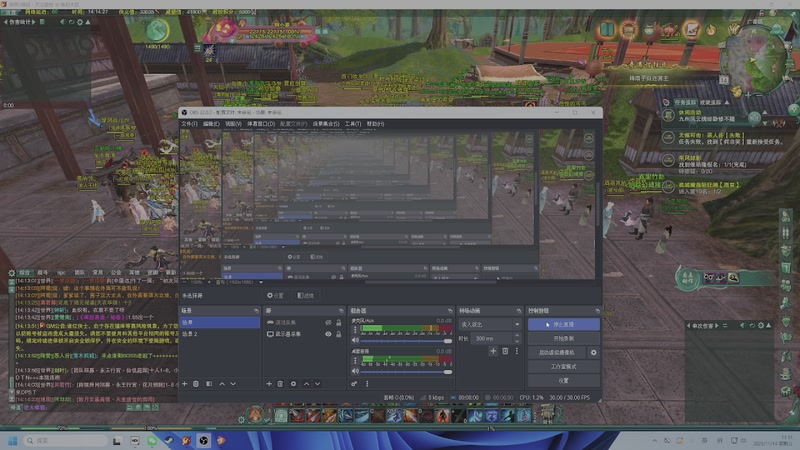This screenshot has width=800, height=450.
Task: Switch to the first highlighted game chat tab
Action: 25,273
